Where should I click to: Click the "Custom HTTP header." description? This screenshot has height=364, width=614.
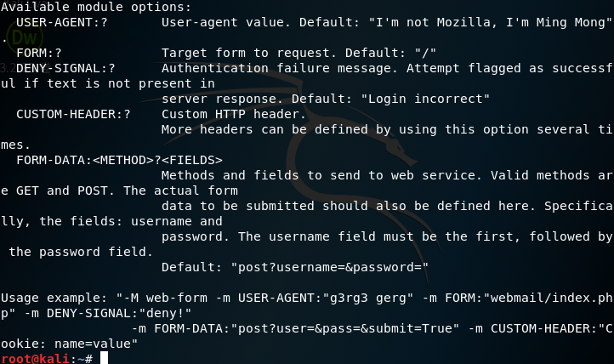pos(233,114)
